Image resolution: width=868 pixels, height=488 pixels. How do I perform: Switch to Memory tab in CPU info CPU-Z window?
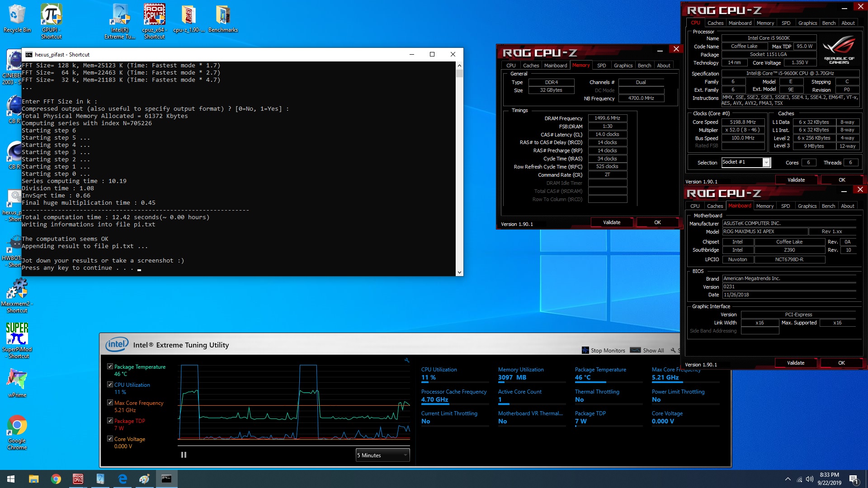[765, 23]
